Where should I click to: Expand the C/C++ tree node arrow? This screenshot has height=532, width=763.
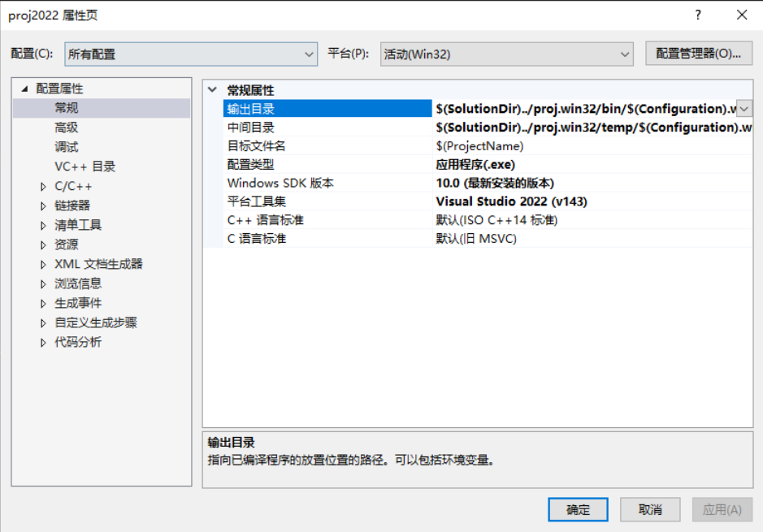click(43, 186)
